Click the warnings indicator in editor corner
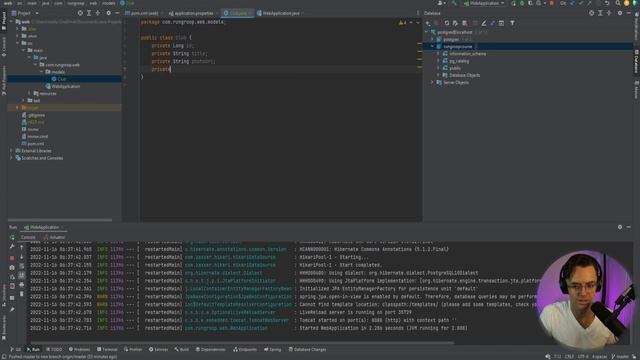Screen dimensions: 640x360 coord(402,23)
